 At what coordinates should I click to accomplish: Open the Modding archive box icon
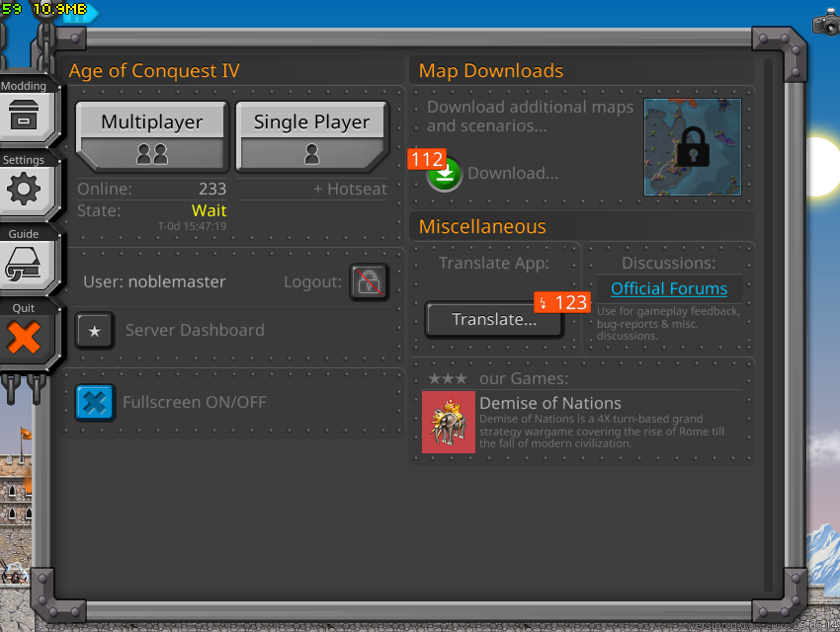(24, 115)
